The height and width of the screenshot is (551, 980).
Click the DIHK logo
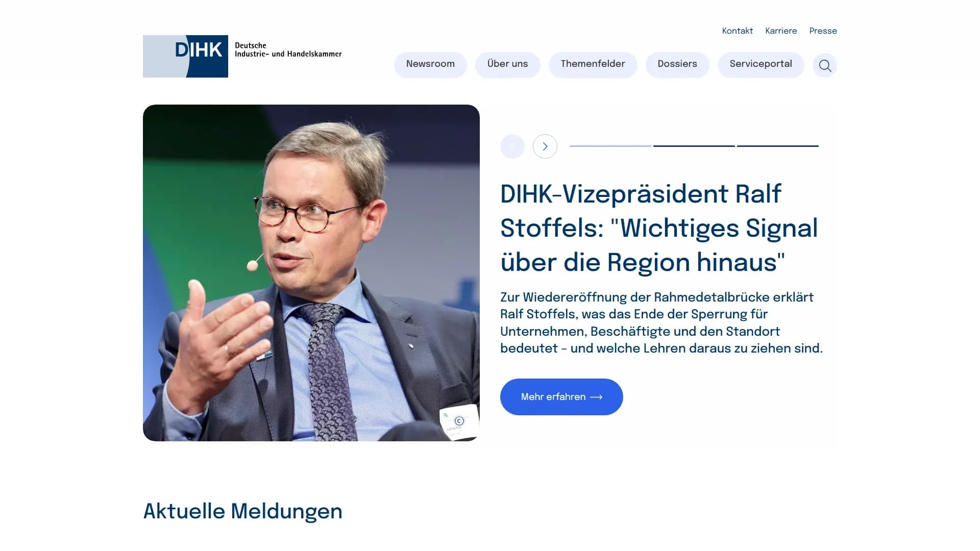(185, 56)
